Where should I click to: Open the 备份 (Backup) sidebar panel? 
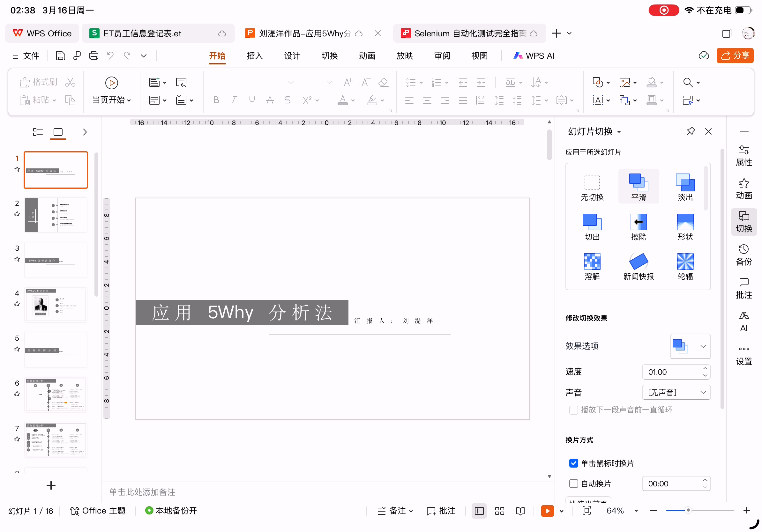pyautogui.click(x=743, y=255)
